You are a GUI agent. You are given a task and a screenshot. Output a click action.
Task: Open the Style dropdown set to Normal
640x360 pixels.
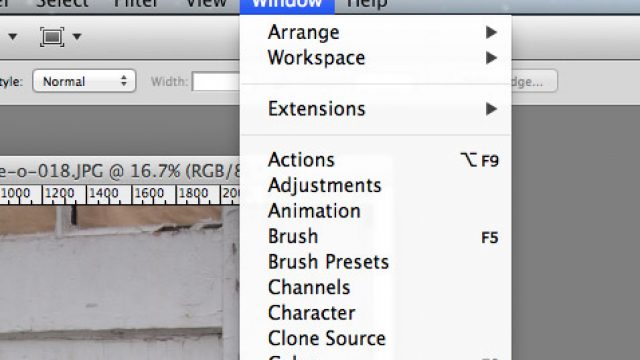coord(84,81)
